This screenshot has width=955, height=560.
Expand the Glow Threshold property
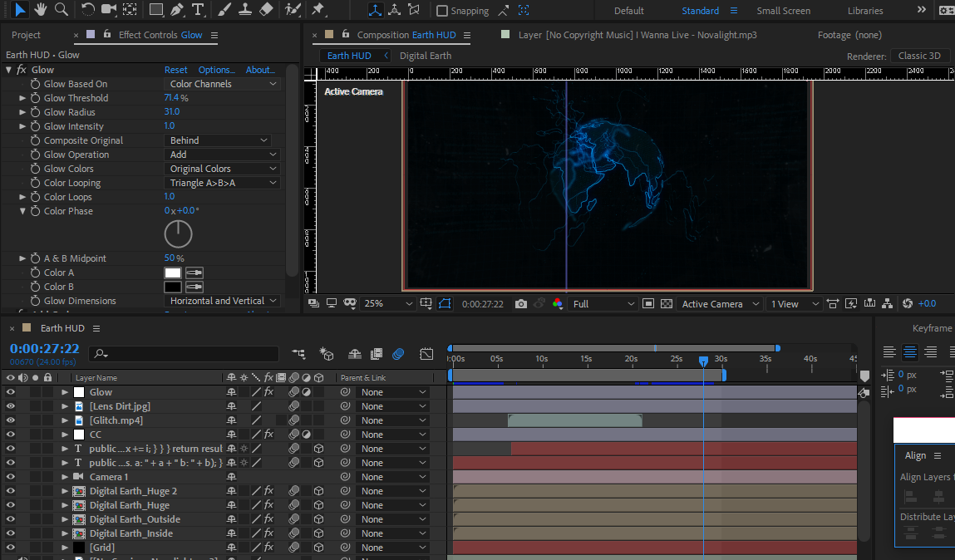pyautogui.click(x=23, y=98)
